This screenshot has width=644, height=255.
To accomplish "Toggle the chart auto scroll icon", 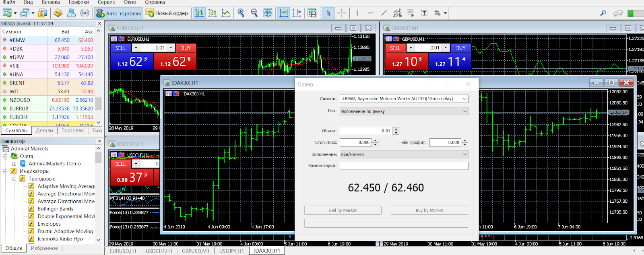I will tap(283, 13).
